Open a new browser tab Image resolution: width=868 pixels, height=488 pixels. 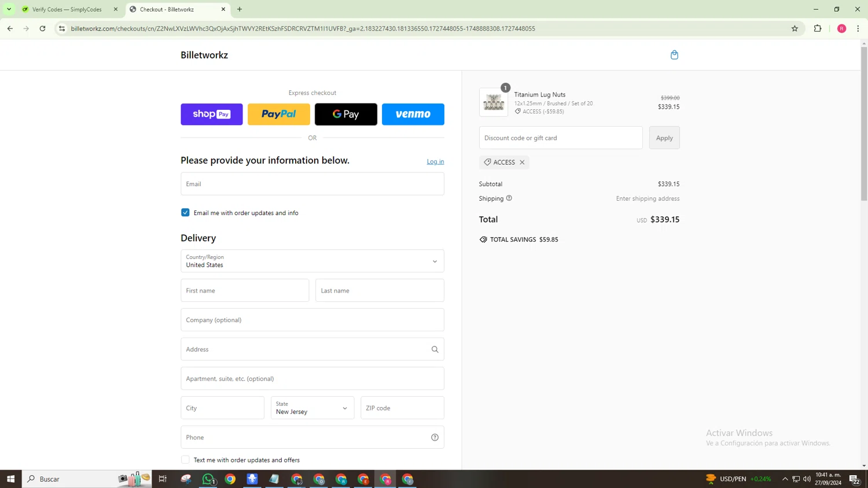240,9
